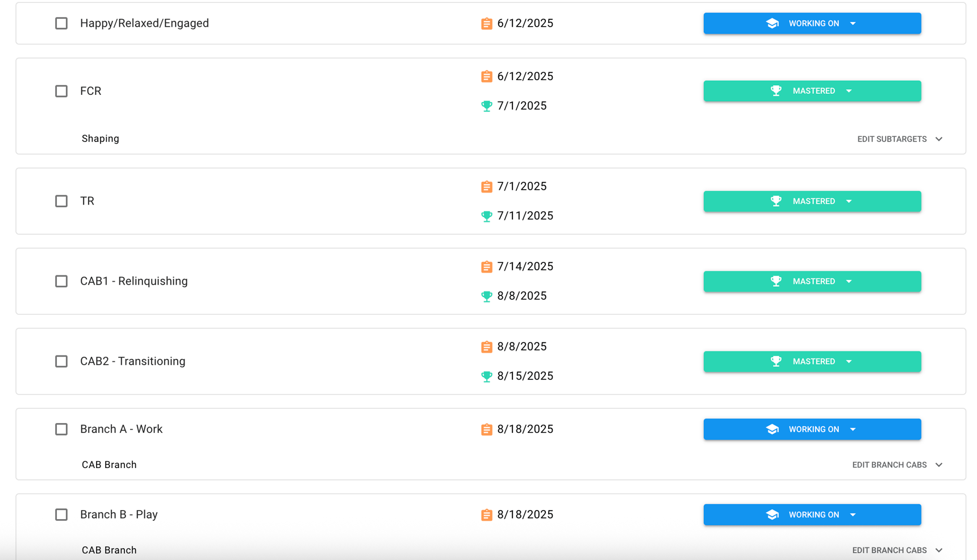977x560 pixels.
Task: Click the CAB1 - Relinquishing target name
Action: (x=133, y=281)
